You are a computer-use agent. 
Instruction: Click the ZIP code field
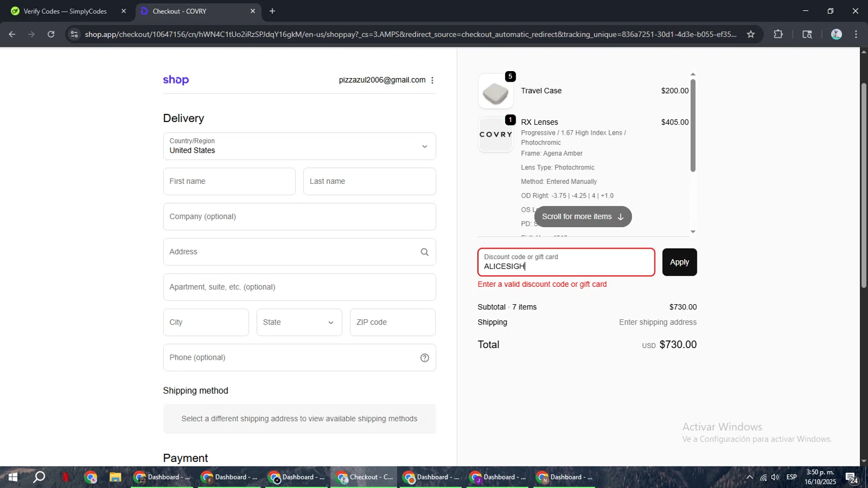[393, 323]
